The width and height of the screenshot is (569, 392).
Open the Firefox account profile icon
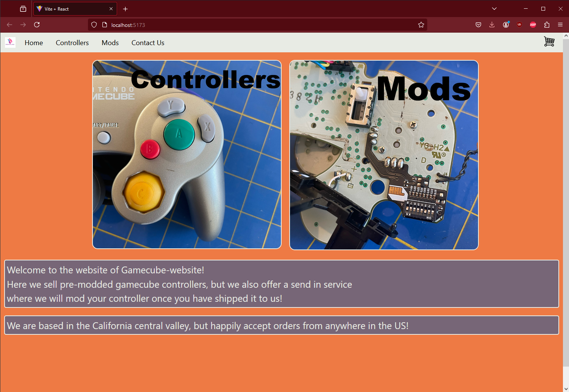(x=505, y=25)
